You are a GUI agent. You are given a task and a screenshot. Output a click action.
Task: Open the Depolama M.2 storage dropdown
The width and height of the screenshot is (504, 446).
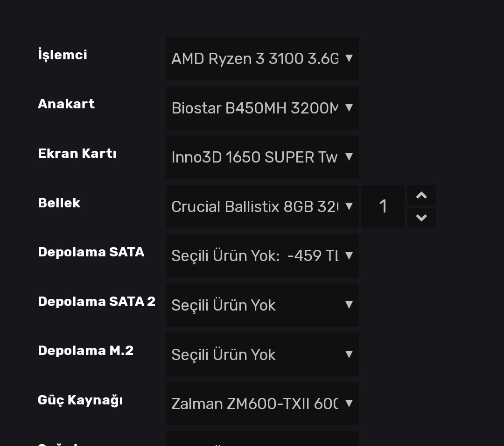pyautogui.click(x=254, y=354)
